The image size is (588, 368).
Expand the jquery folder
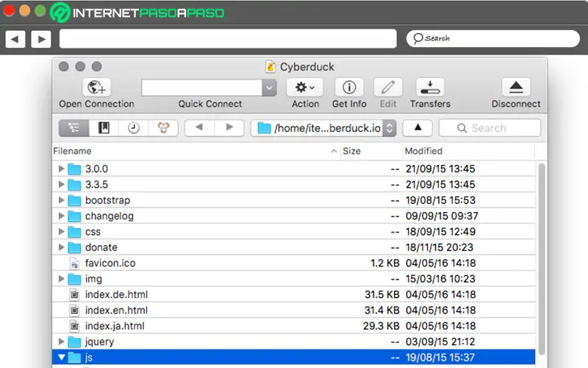(x=61, y=342)
